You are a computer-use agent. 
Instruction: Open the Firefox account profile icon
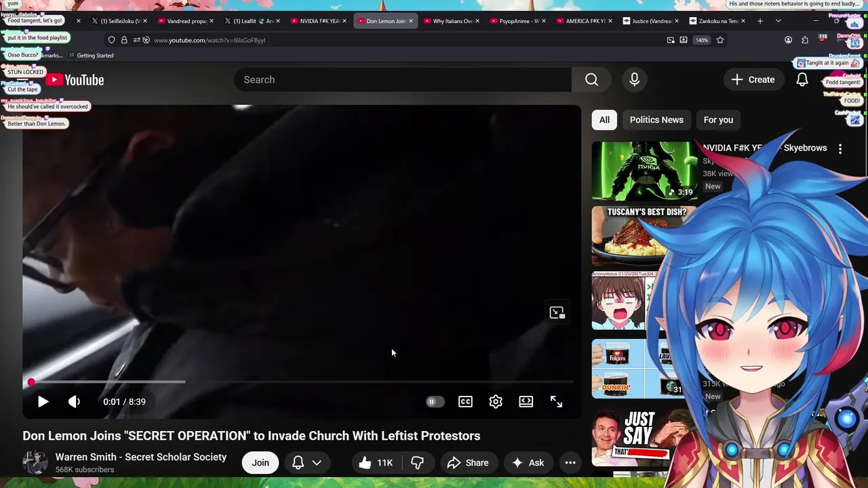point(788,40)
